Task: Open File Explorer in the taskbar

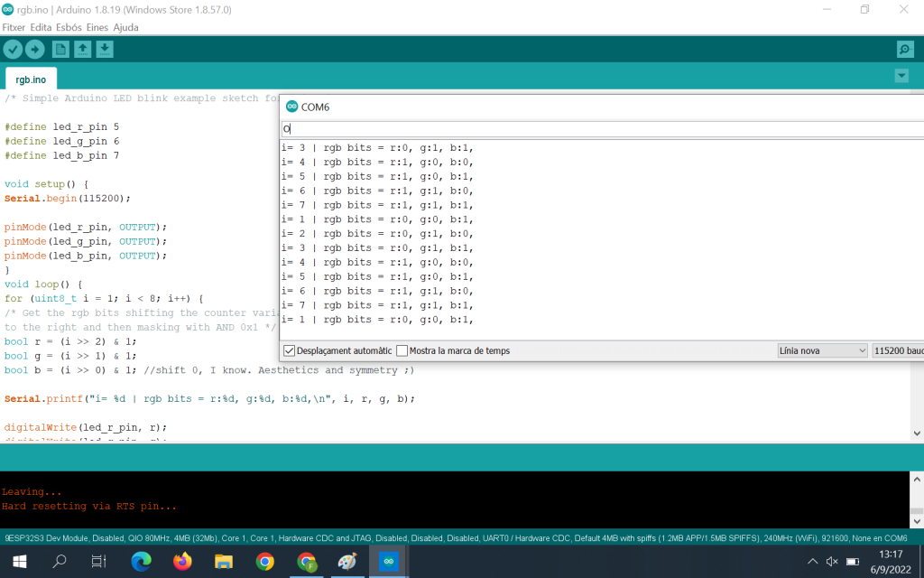Action: (224, 561)
